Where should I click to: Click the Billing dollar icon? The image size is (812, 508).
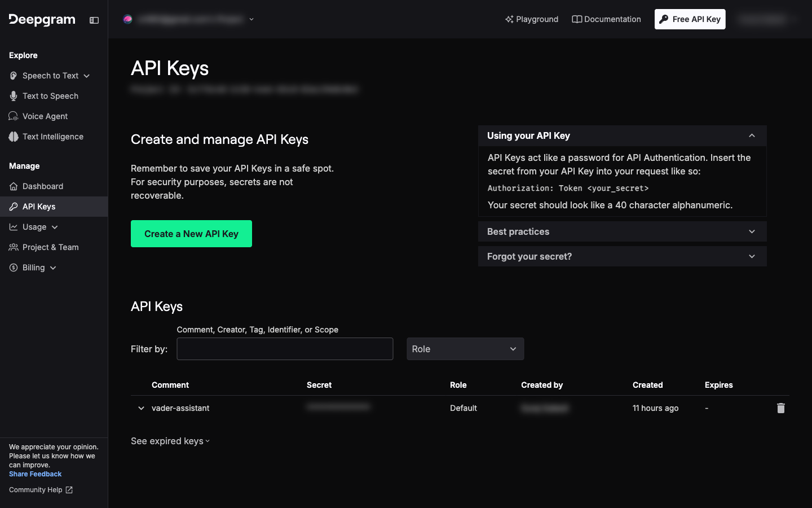[x=14, y=268]
